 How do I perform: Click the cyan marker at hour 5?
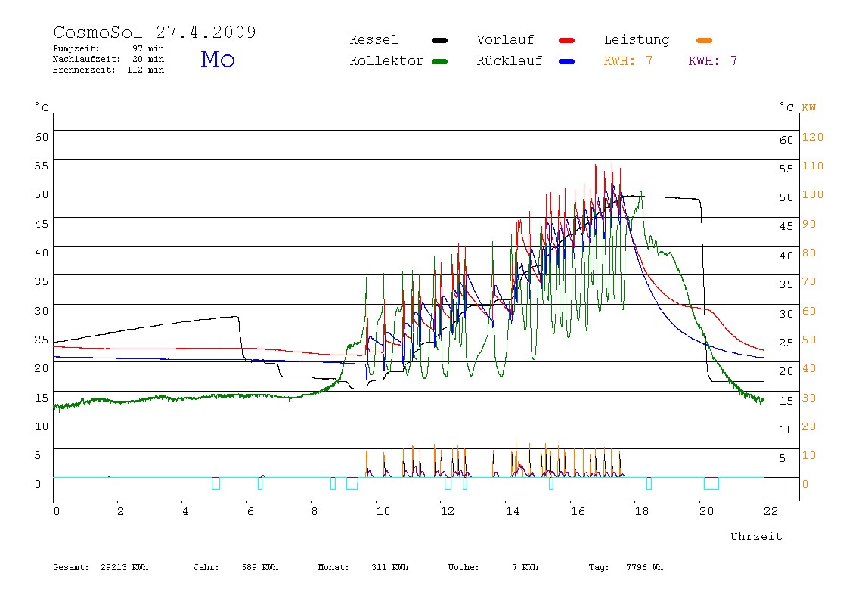click(216, 483)
